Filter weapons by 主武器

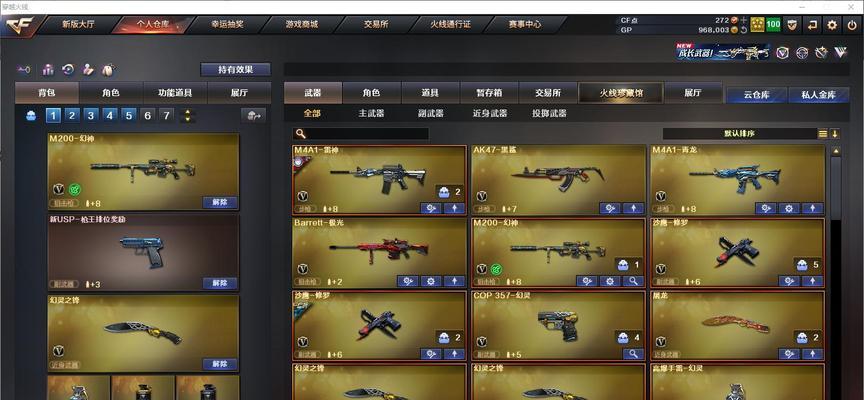371,113
